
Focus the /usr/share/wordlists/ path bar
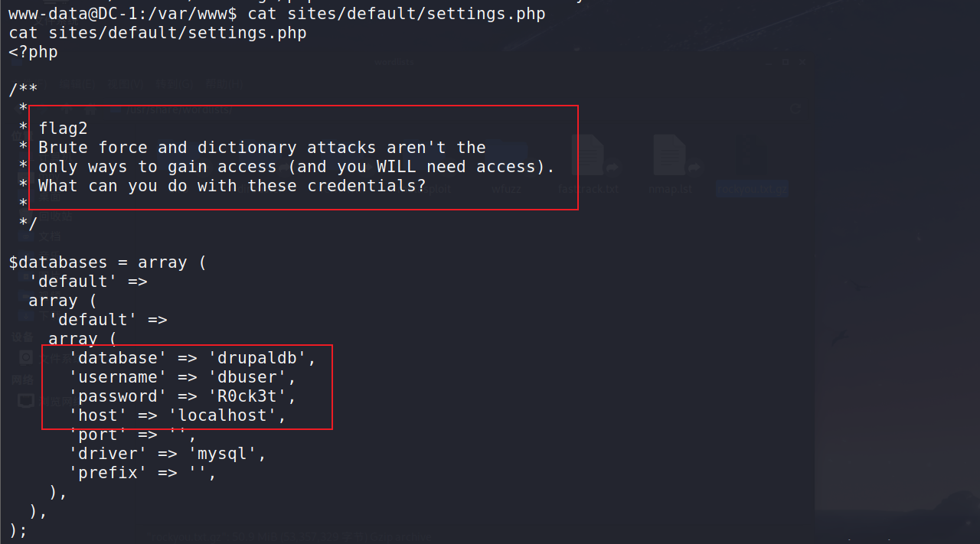pyautogui.click(x=459, y=109)
